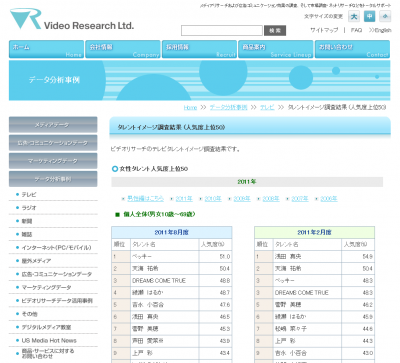Click the Video Research Ltd. logo
400x363 pixels.
(72, 19)
